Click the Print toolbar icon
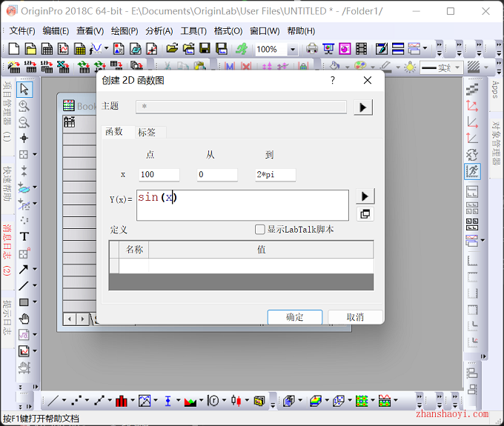 [312, 49]
